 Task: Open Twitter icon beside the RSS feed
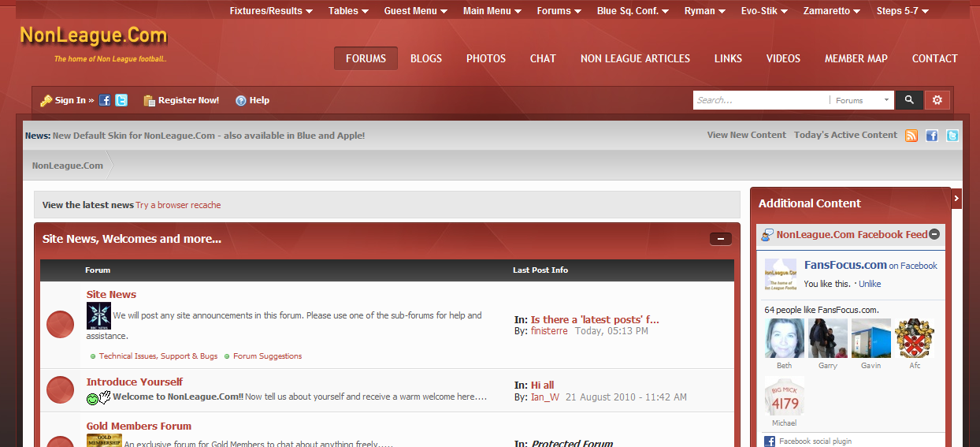pyautogui.click(x=952, y=136)
